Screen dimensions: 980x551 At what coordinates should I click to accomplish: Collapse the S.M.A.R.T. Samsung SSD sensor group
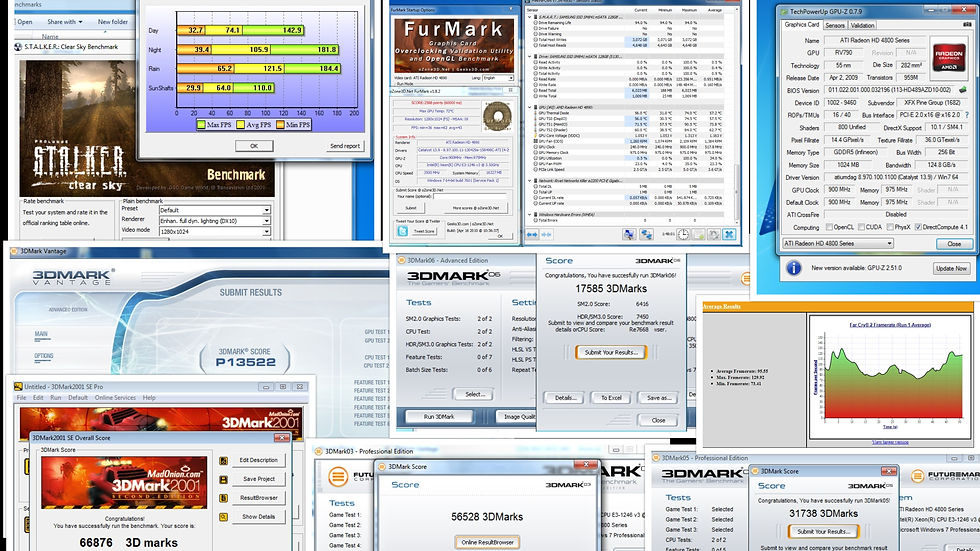pos(530,16)
